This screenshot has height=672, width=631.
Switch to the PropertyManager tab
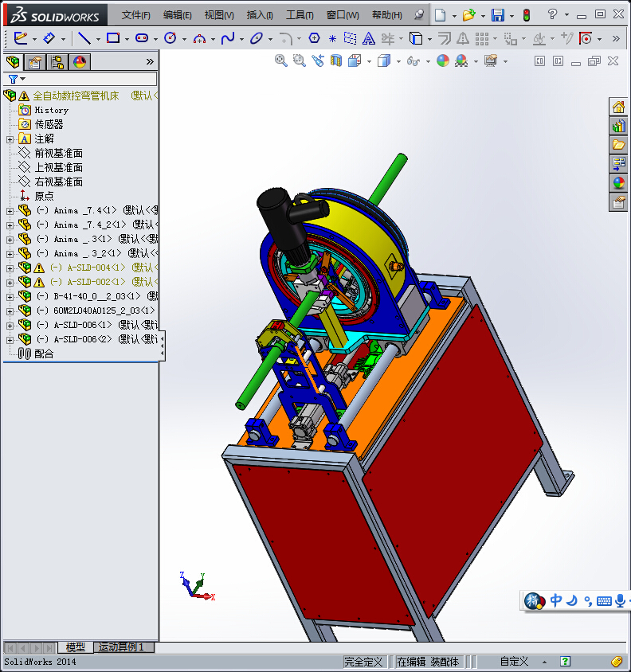point(35,63)
